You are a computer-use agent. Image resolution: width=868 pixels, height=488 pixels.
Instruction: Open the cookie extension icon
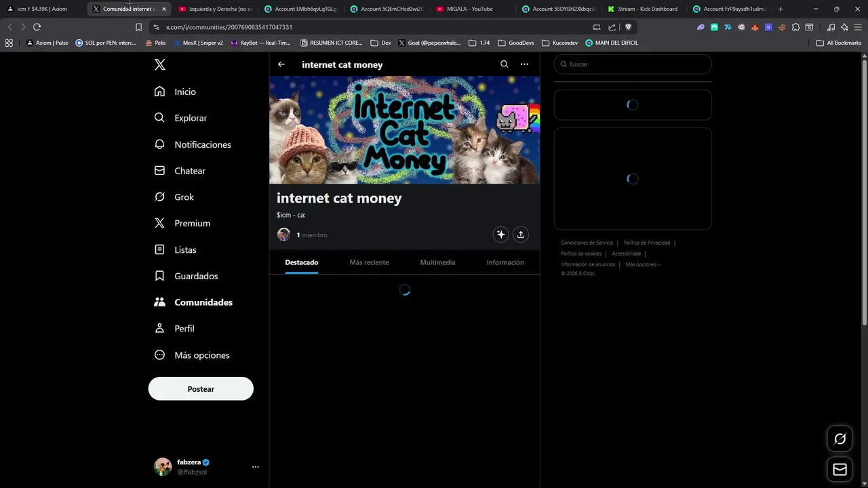pos(782,27)
